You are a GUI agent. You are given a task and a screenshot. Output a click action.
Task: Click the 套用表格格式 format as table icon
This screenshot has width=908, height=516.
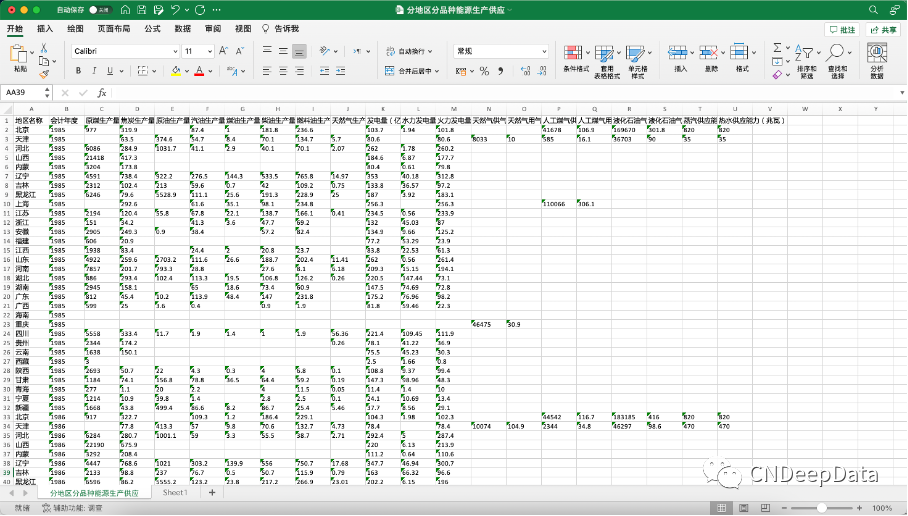pos(604,53)
